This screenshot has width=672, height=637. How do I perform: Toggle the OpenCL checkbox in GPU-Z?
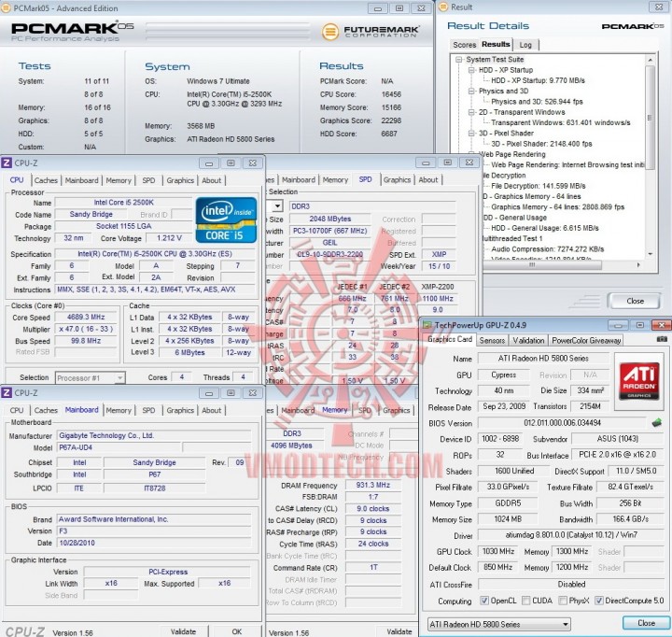483,601
